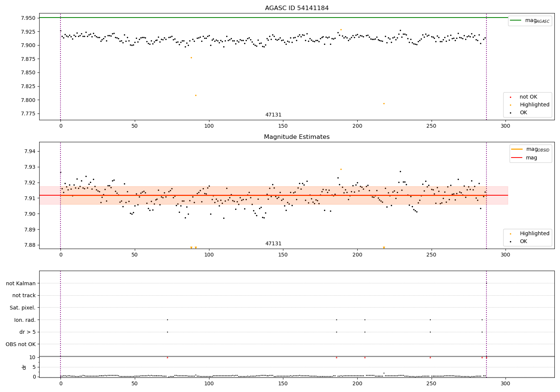Viewport: 560px width, 392px height.
Task: Click red line sample beside 'mag' legend entry
Action: coord(517,158)
